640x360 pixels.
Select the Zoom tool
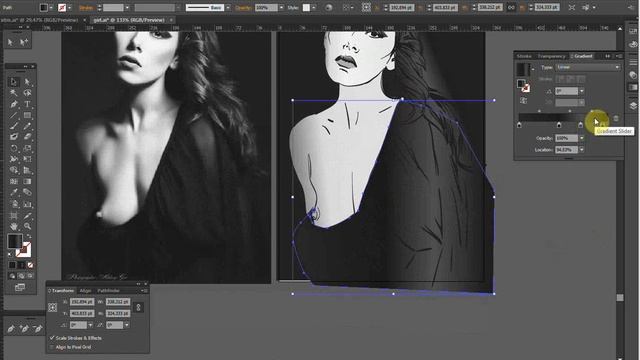(27, 226)
